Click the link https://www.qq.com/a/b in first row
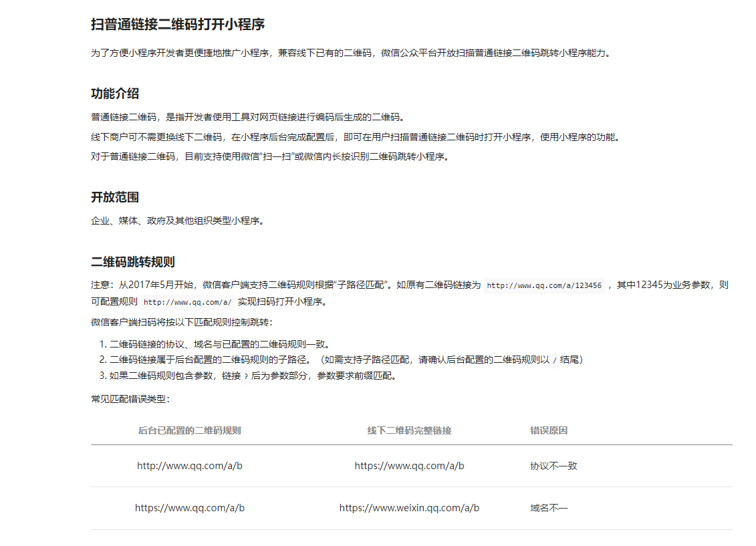 408,466
